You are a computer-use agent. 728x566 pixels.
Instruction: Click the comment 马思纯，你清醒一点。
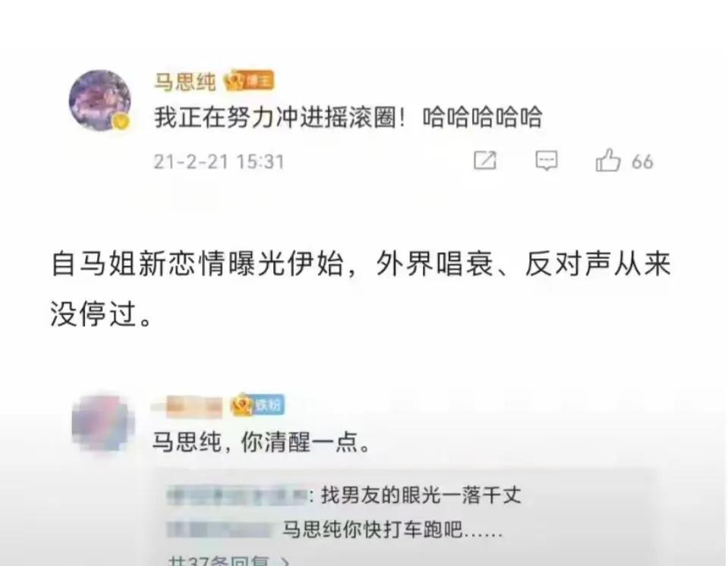coord(261,442)
